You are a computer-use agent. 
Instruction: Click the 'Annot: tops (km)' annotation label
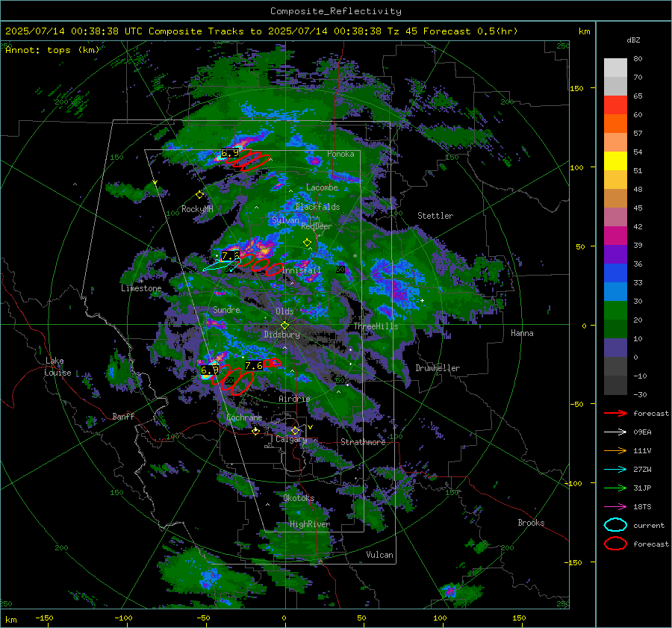(53, 50)
